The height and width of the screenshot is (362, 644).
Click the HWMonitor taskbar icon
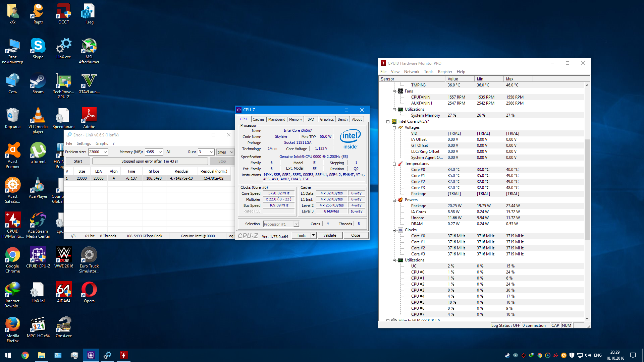tap(123, 355)
